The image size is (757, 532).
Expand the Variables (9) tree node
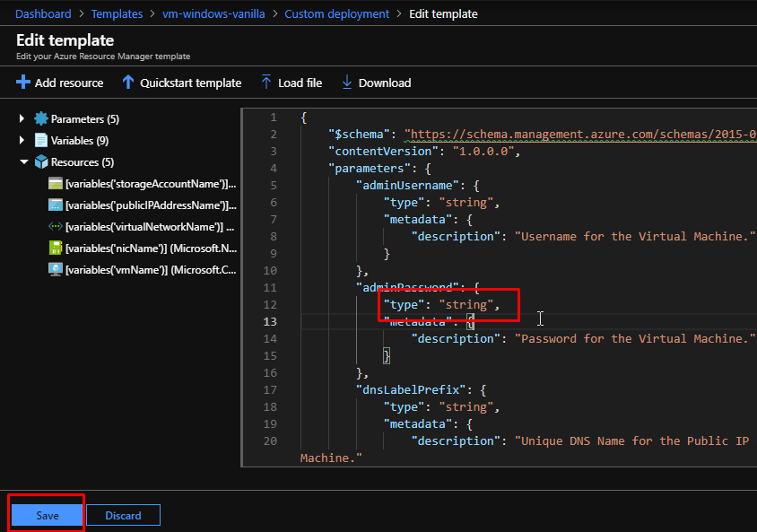22,141
